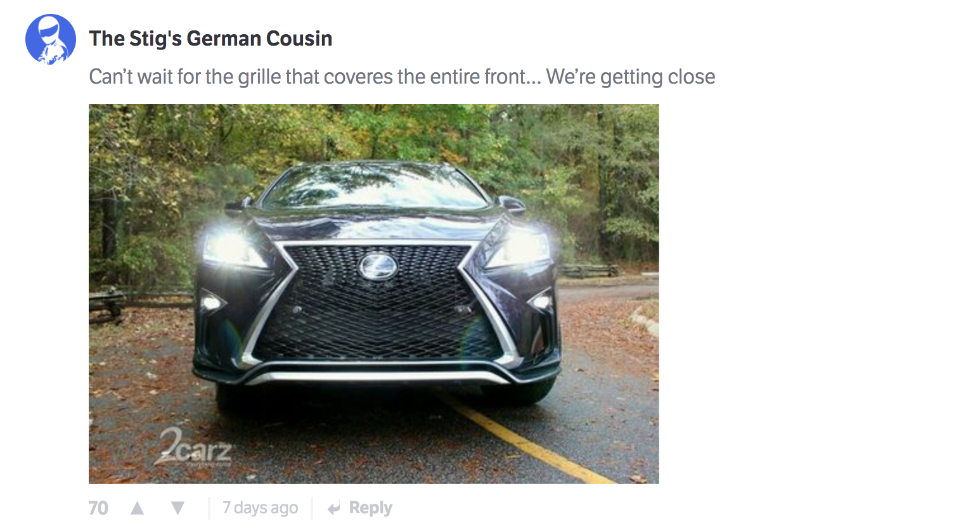Click the wooden fence on the photo's left
Image resolution: width=980 pixels, height=531 pixels.
point(108,304)
